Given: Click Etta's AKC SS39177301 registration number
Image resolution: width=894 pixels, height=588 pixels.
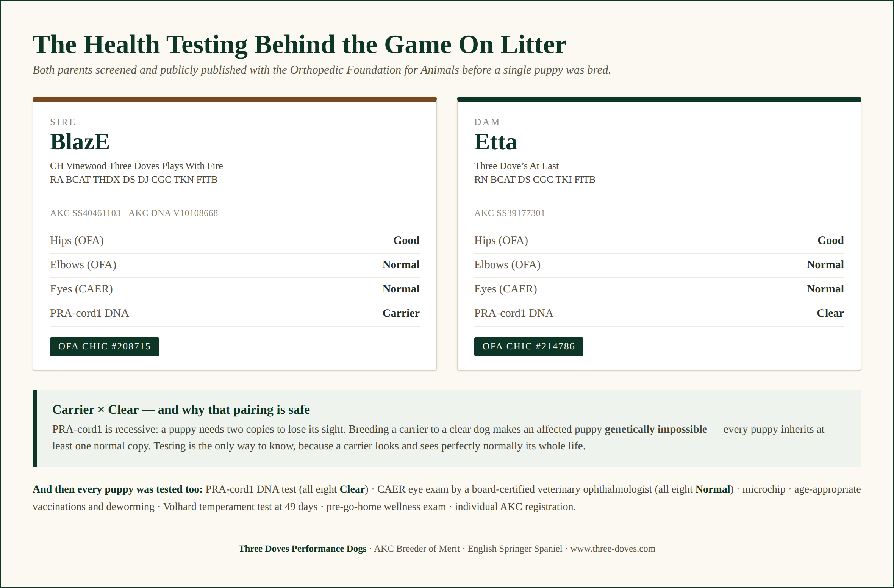Looking at the screenshot, I should (x=510, y=213).
